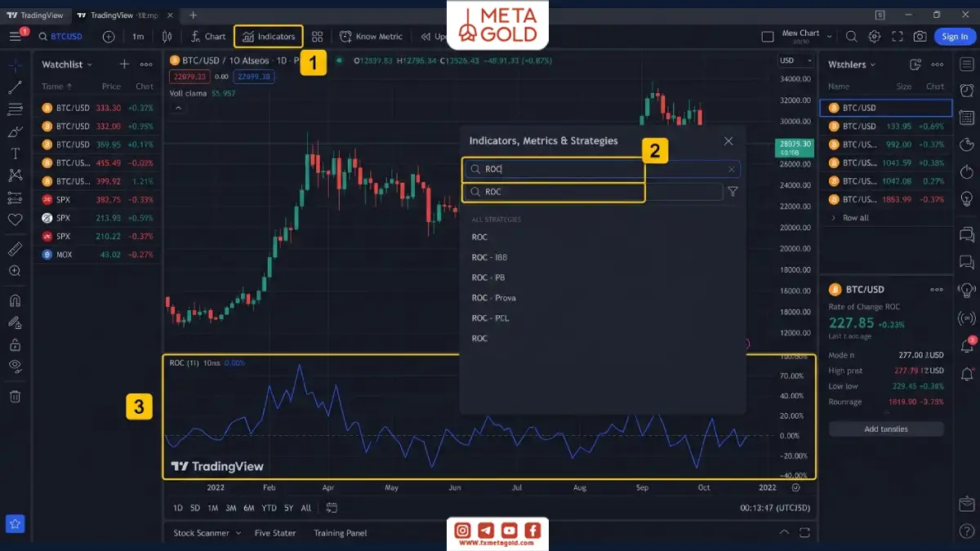
Task: Select the All range button
Action: [305, 509]
